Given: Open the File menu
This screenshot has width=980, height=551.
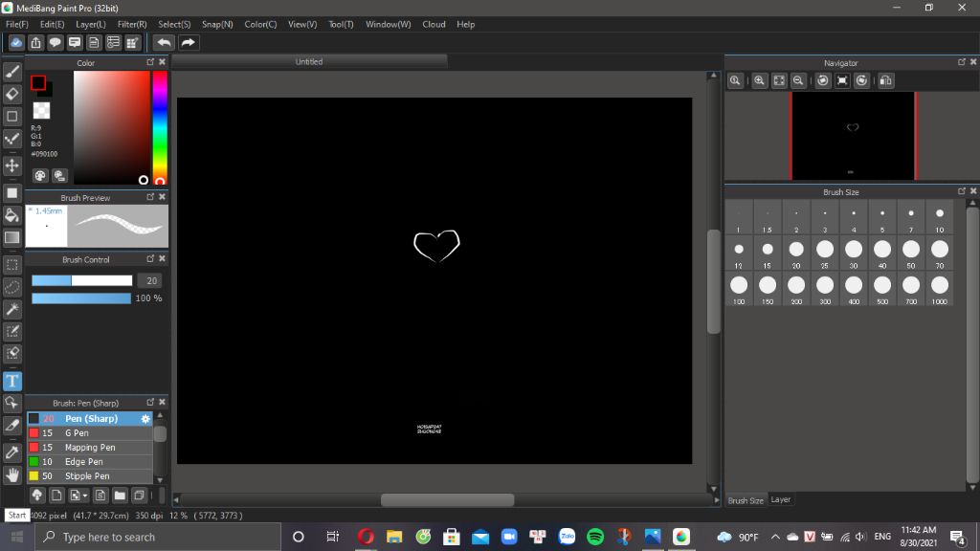Looking at the screenshot, I should click(x=17, y=24).
